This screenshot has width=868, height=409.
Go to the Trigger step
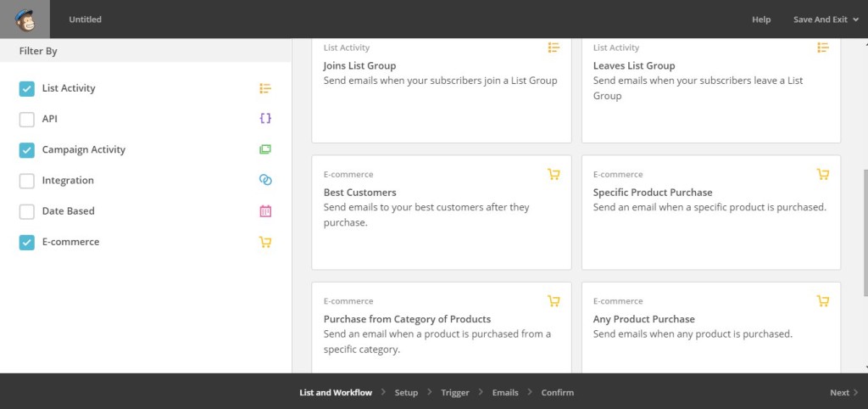click(455, 392)
